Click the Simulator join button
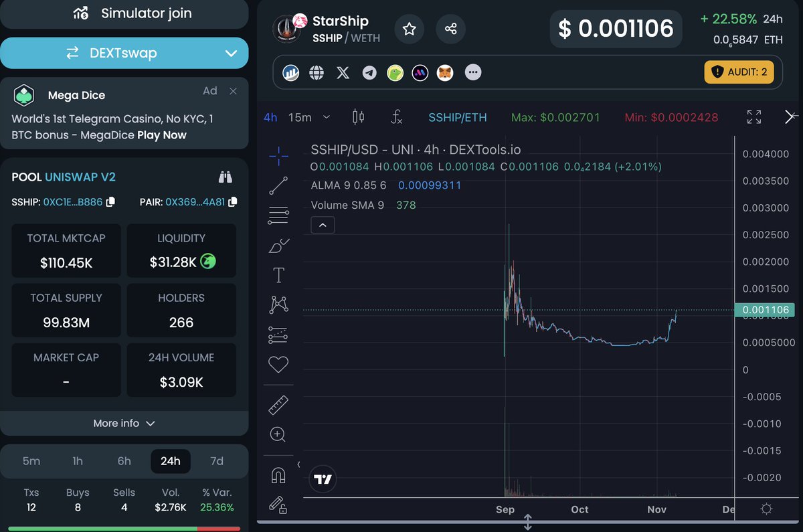The width and height of the screenshot is (803, 532). 124,13
